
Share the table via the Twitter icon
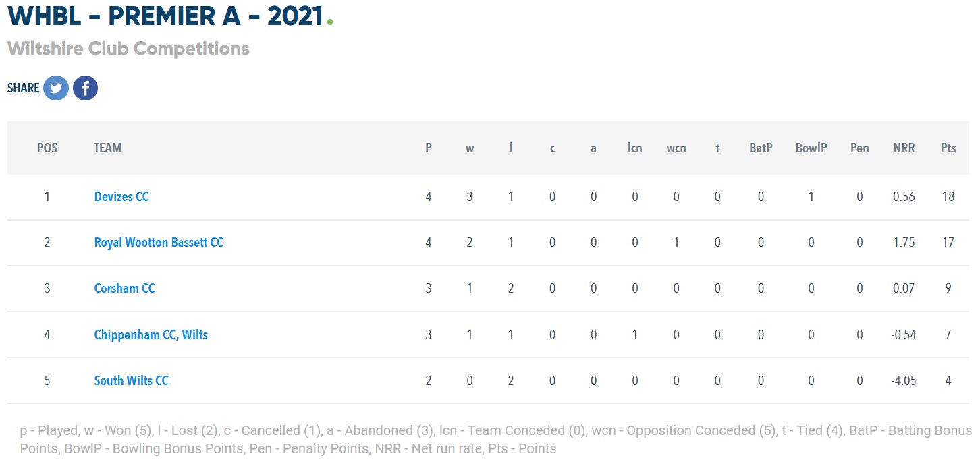[56, 88]
